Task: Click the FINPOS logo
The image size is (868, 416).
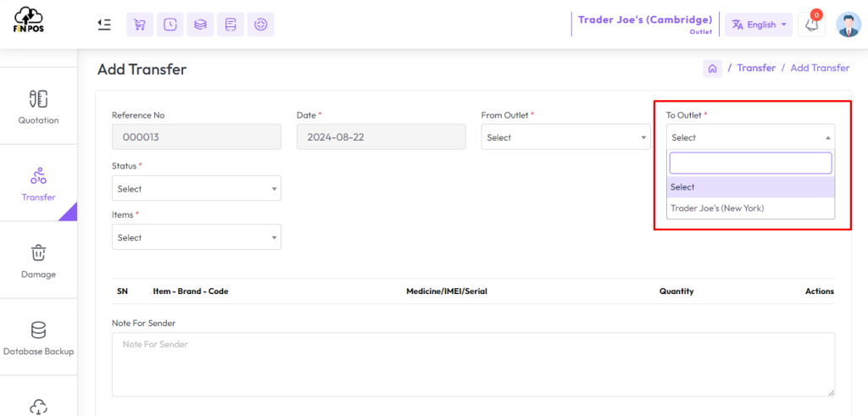Action: coord(29,20)
